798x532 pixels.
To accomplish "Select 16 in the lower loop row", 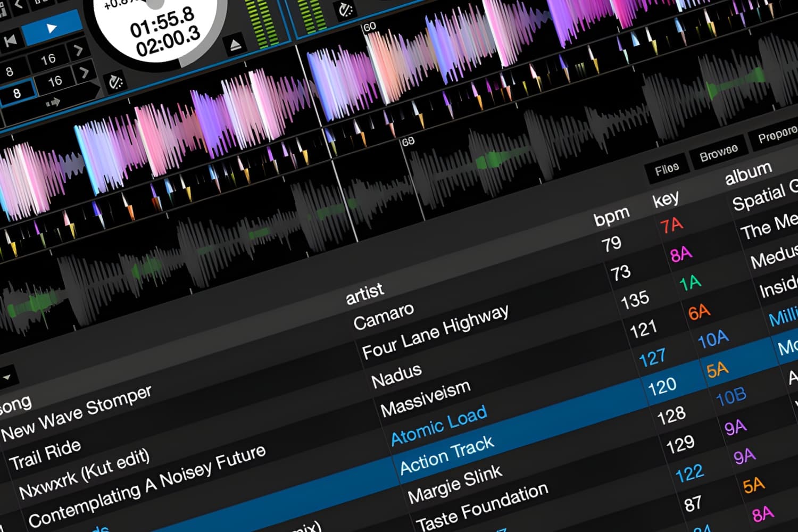I will pyautogui.click(x=56, y=81).
